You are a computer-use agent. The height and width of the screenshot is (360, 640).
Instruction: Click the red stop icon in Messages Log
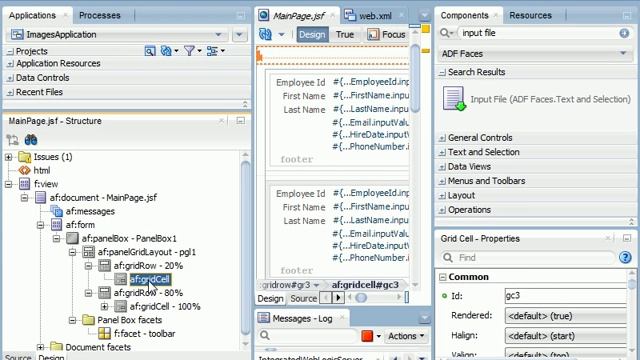367,336
